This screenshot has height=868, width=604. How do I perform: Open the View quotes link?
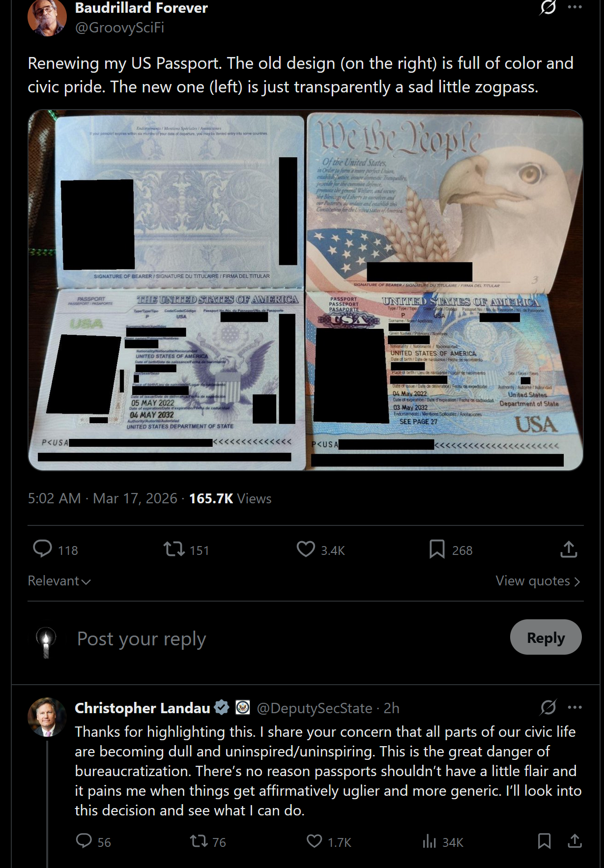tap(538, 581)
